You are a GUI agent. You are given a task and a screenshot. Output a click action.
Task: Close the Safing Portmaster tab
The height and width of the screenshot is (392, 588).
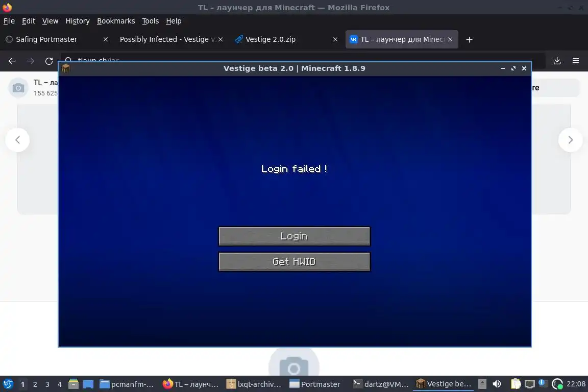[106, 39]
